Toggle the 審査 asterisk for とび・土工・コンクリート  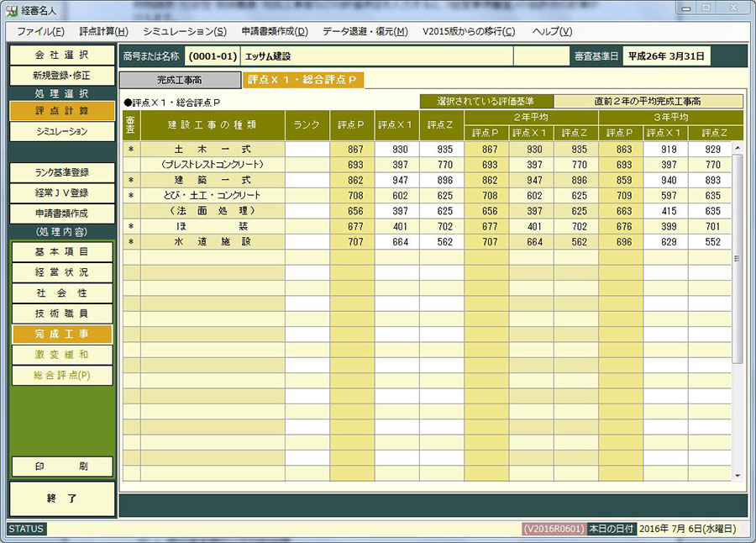[131, 196]
